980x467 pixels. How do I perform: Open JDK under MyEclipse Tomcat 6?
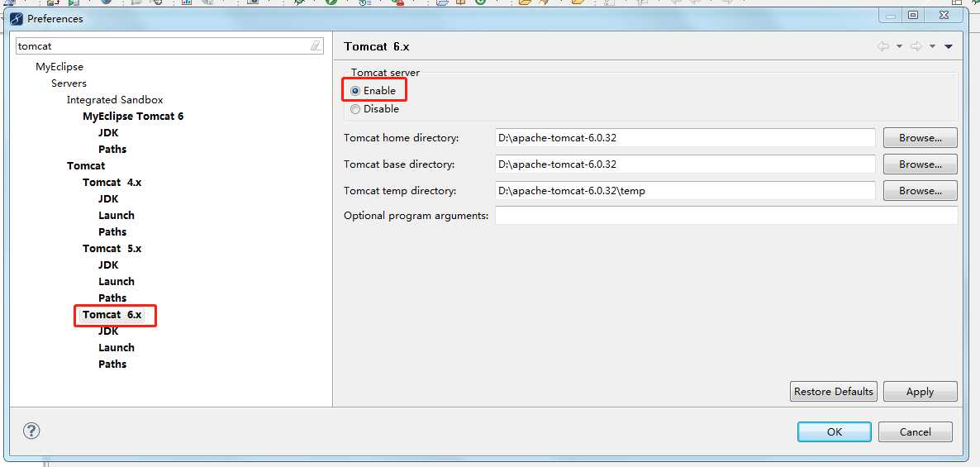click(x=108, y=132)
